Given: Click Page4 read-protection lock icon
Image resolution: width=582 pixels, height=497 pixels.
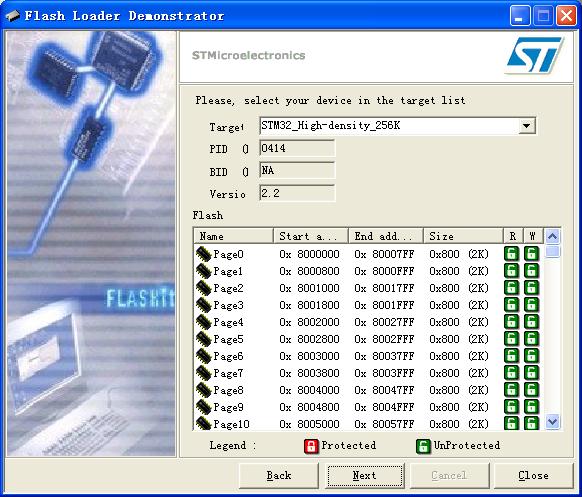Looking at the screenshot, I should click(511, 322).
